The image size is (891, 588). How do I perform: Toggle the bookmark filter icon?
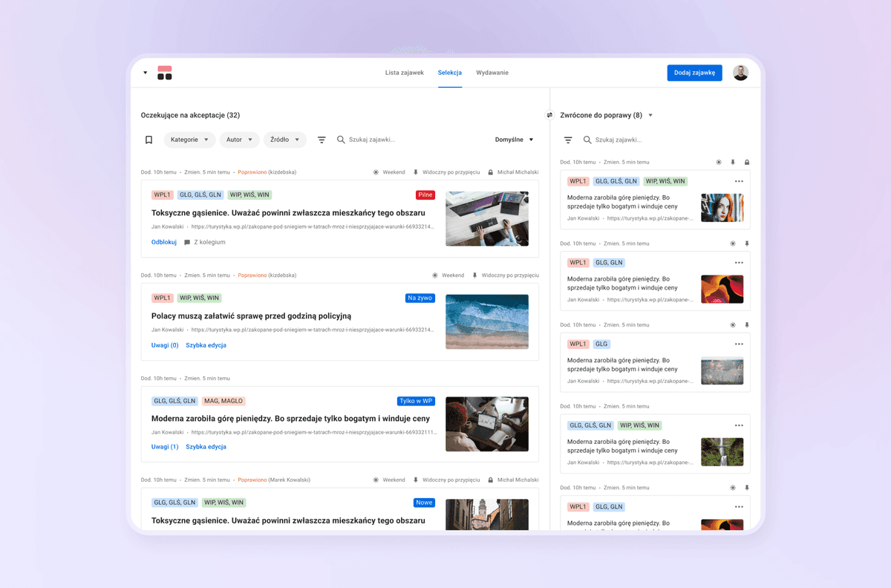point(148,140)
